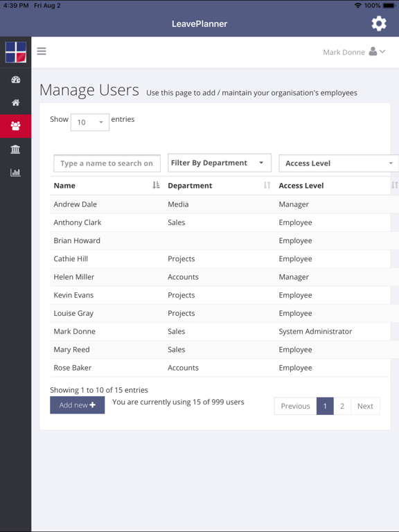Go to Previous page of users

[295, 406]
